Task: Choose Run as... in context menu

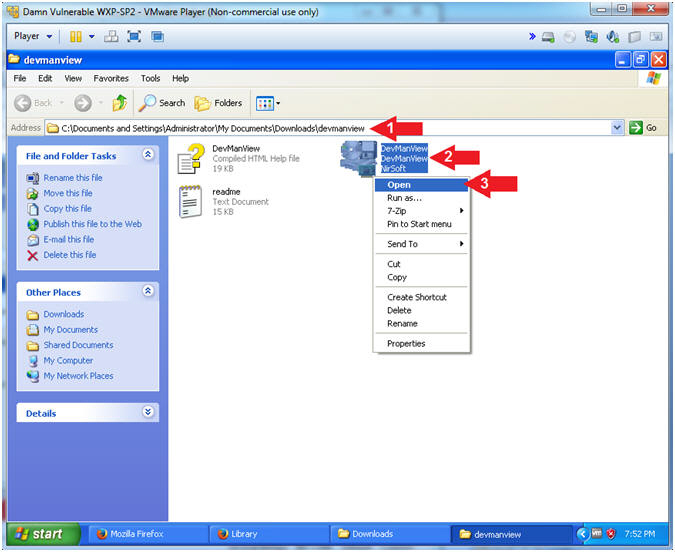Action: pyautogui.click(x=421, y=198)
